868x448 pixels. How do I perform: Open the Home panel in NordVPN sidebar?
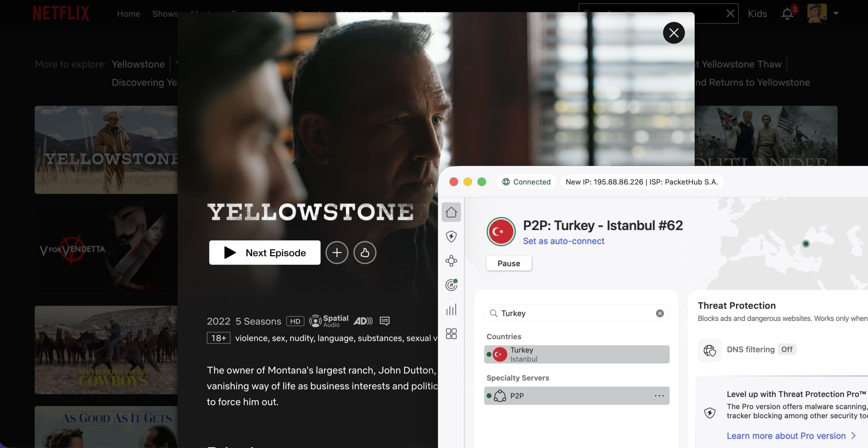pos(451,212)
